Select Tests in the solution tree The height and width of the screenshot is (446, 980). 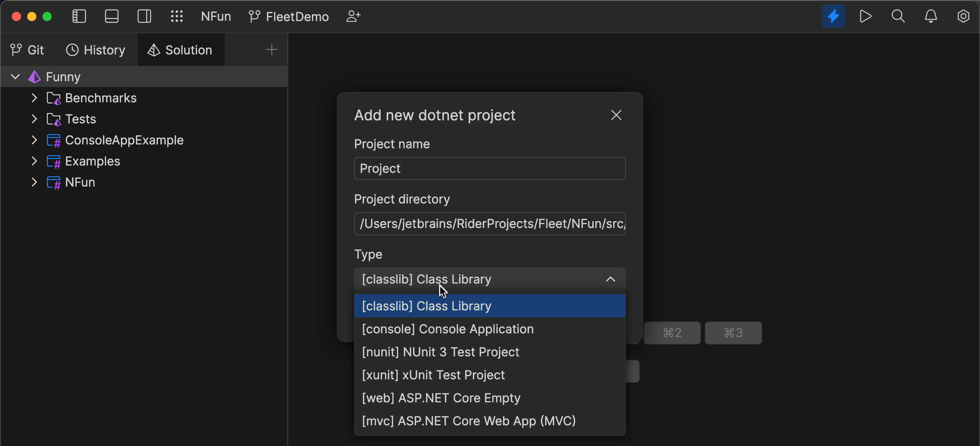(144, 119)
